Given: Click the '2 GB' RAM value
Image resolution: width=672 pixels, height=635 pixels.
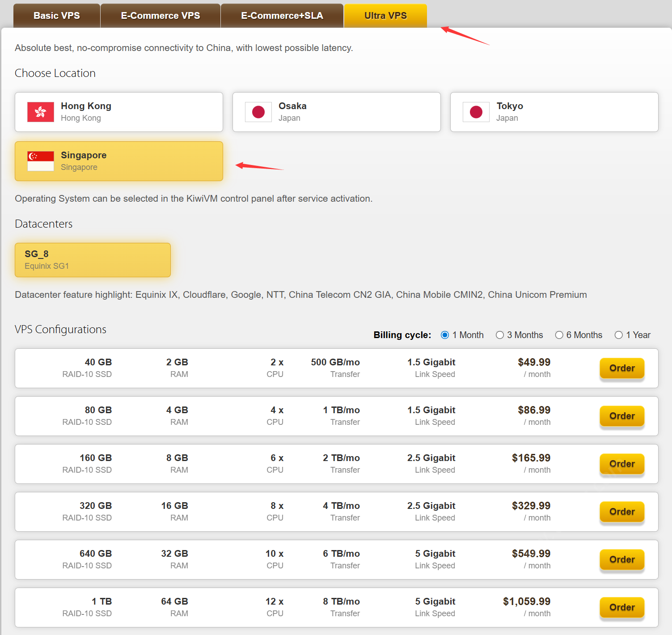Looking at the screenshot, I should 177,362.
